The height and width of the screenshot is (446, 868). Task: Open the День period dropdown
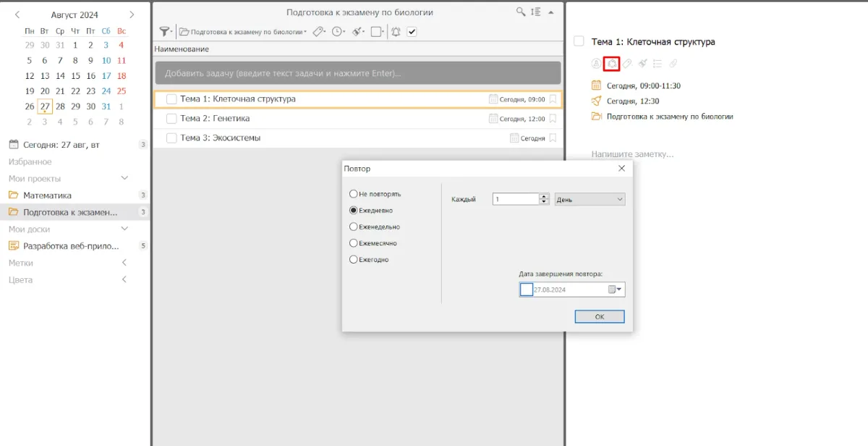(x=590, y=199)
